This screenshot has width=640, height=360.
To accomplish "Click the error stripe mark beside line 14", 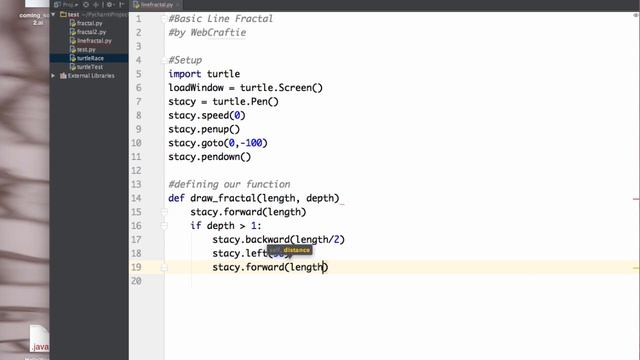I will tap(636, 199).
